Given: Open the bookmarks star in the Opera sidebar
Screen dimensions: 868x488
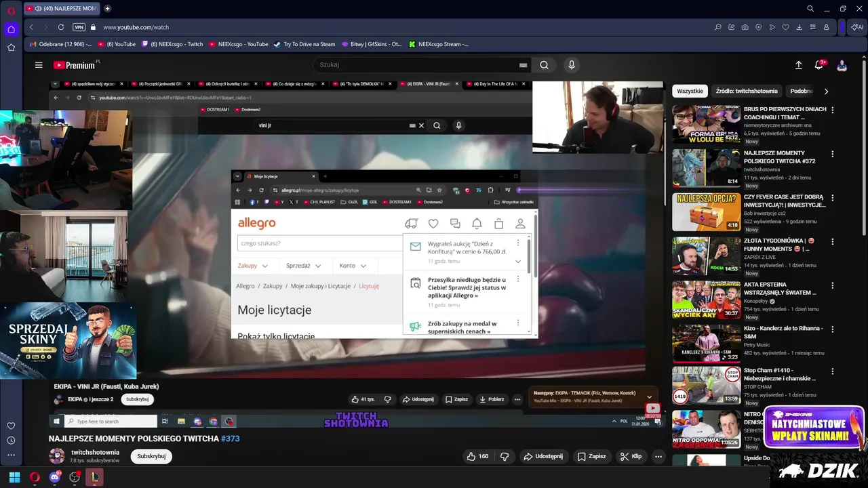Looking at the screenshot, I should tap(11, 47).
